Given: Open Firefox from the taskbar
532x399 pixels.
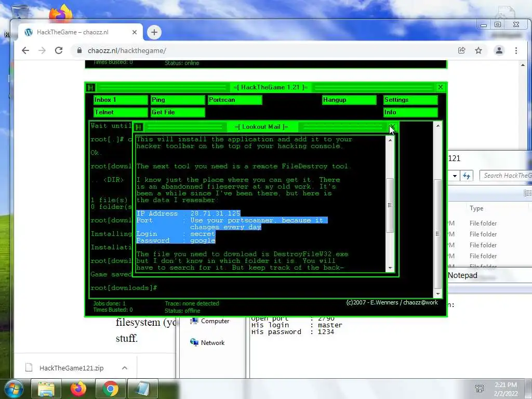Looking at the screenshot, I should coord(78,389).
